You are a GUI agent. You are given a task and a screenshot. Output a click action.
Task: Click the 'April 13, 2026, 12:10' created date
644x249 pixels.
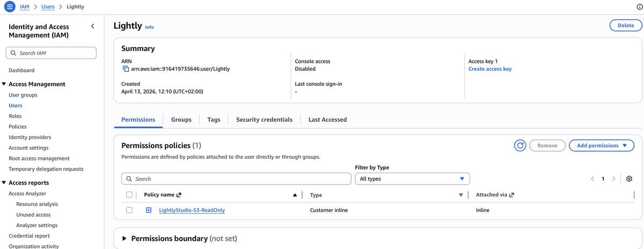point(162,91)
